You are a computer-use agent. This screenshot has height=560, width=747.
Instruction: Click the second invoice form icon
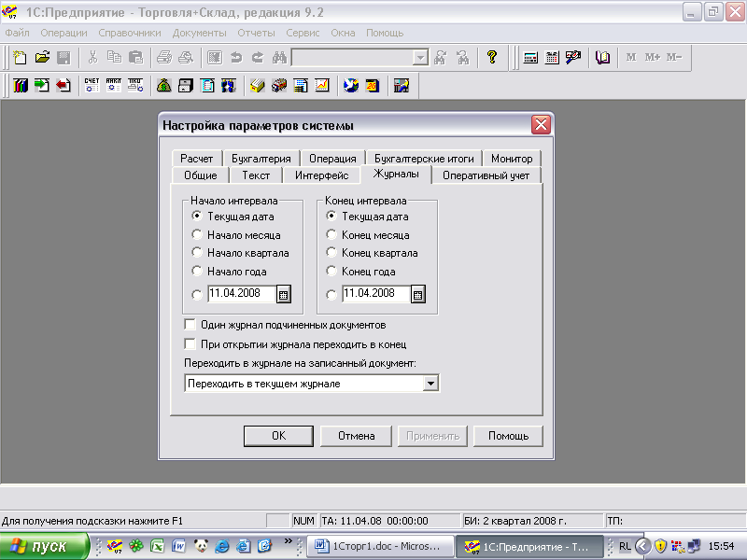[113, 85]
